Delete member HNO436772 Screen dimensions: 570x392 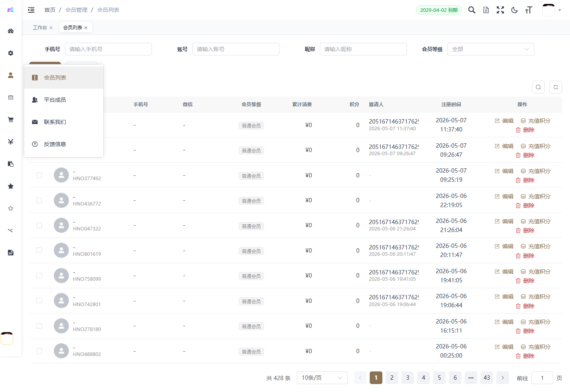[x=525, y=206]
